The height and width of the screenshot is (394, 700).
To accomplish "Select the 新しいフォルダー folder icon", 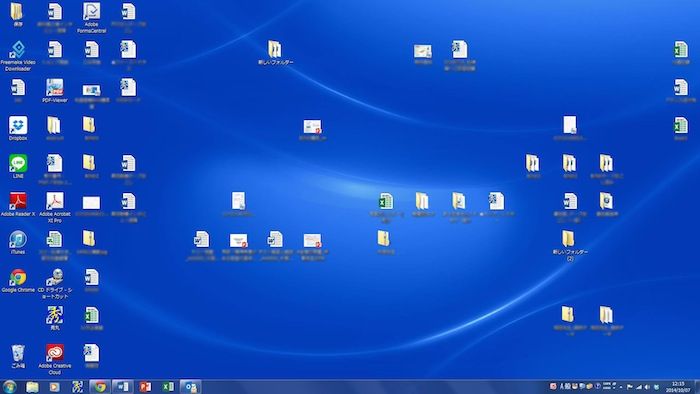I will [x=275, y=53].
